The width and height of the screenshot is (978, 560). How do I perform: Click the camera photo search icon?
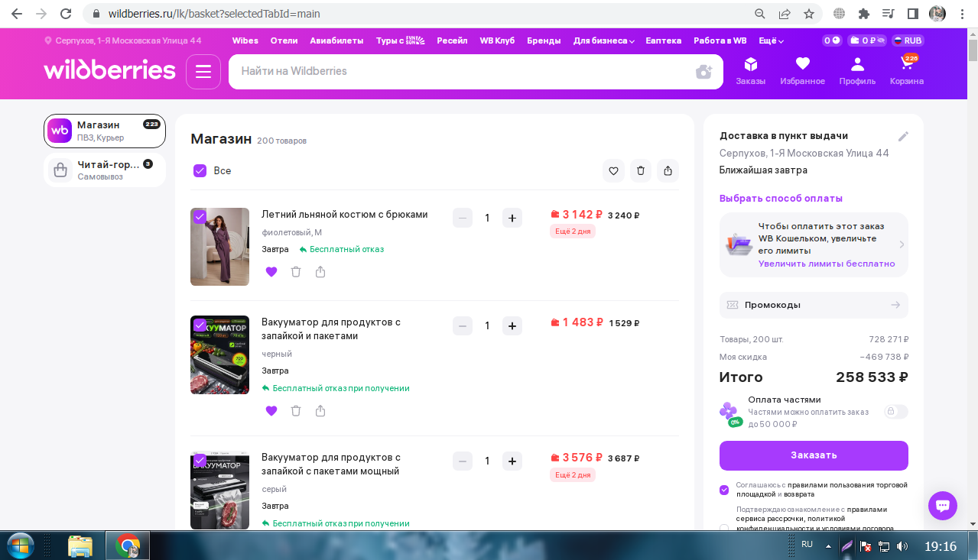(x=703, y=72)
